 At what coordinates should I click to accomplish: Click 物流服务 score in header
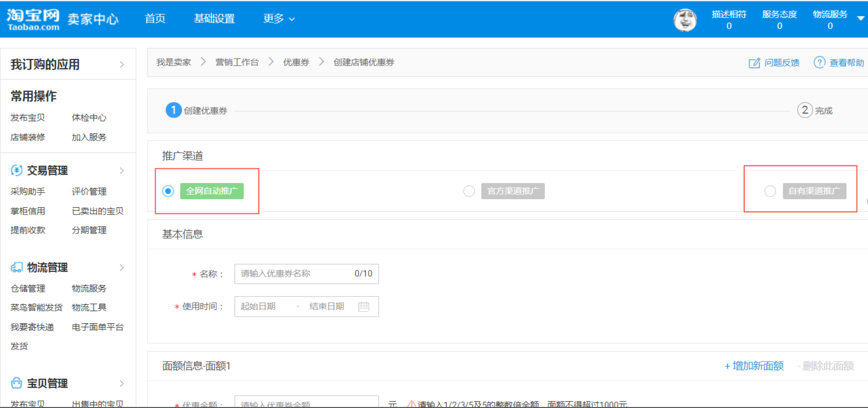(x=830, y=20)
